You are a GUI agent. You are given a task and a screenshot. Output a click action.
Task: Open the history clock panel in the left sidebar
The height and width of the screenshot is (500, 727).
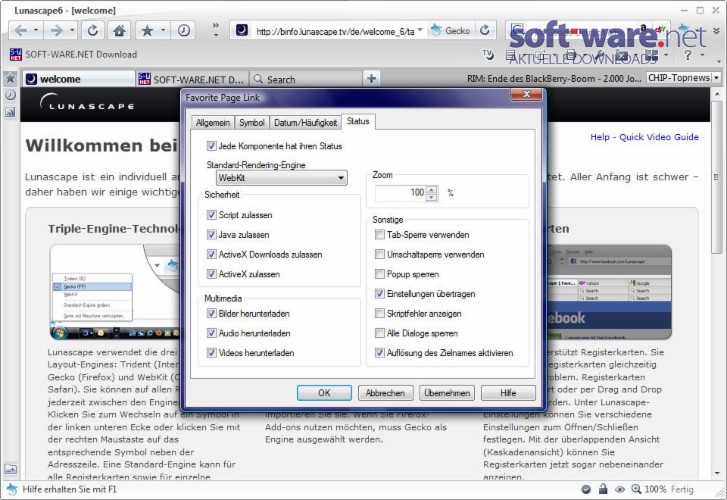pyautogui.click(x=10, y=95)
